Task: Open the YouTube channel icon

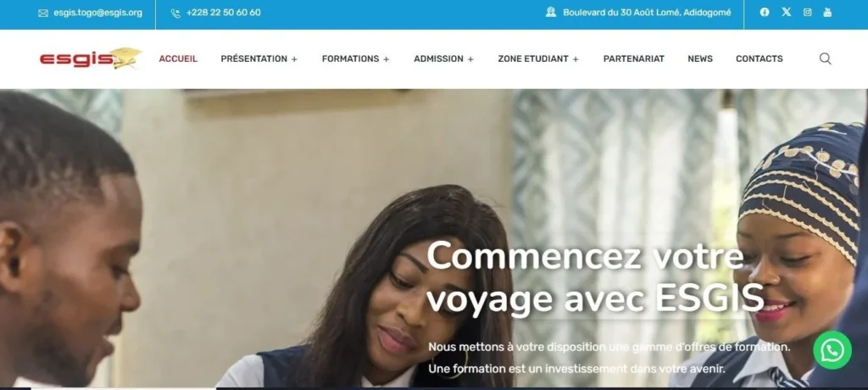Action: click(x=827, y=12)
